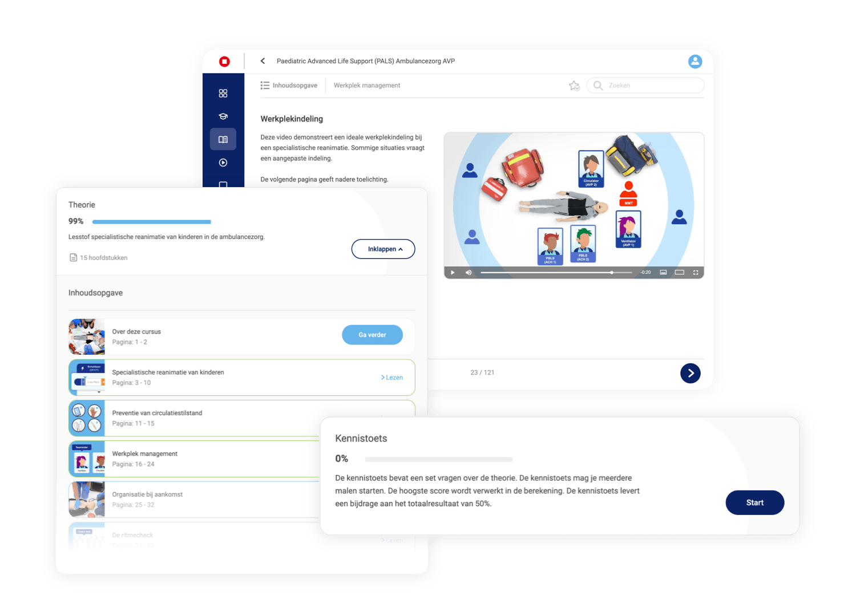
Task: Click in the Zoeken search field
Action: click(645, 86)
